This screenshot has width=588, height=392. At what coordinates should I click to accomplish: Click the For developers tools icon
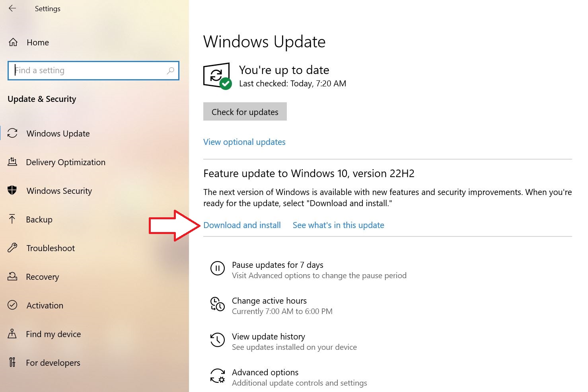tap(12, 362)
